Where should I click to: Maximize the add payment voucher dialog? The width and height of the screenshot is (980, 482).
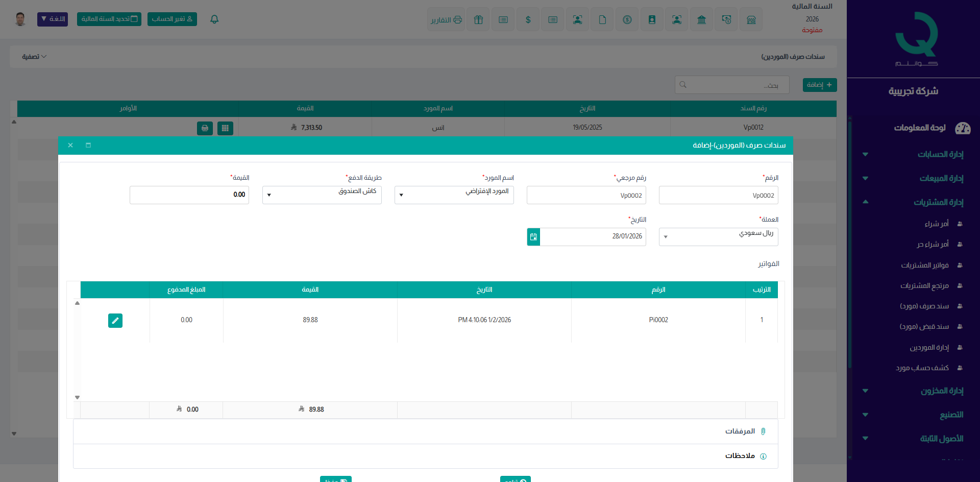pos(88,146)
